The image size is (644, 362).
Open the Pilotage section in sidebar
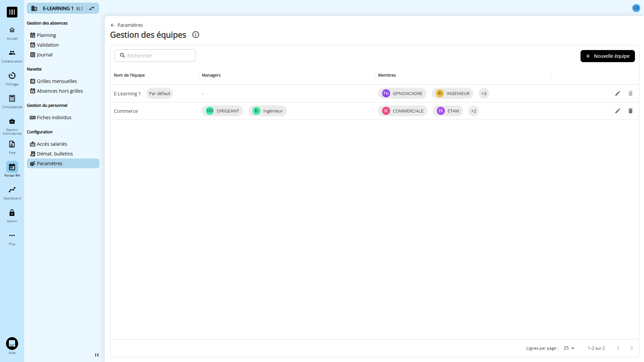pos(12,79)
